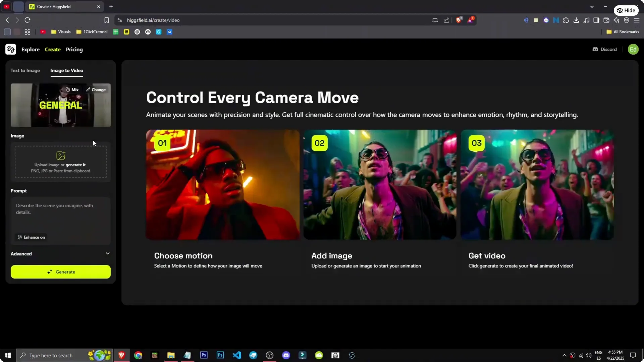This screenshot has height=362, width=644.
Task: Expand the Advanced section chevron
Action: (x=108, y=254)
